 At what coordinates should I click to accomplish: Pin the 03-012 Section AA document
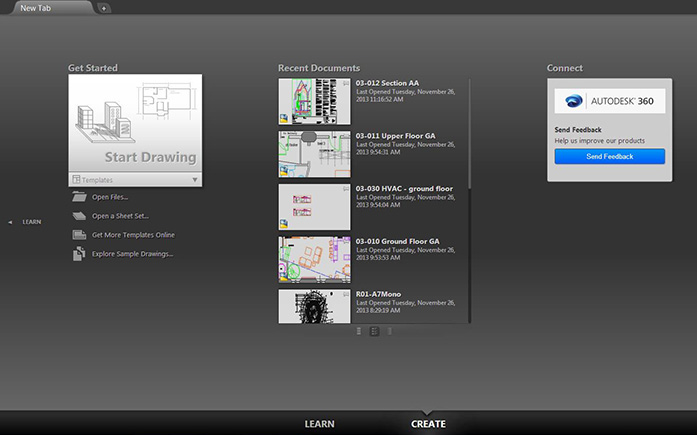(346, 83)
